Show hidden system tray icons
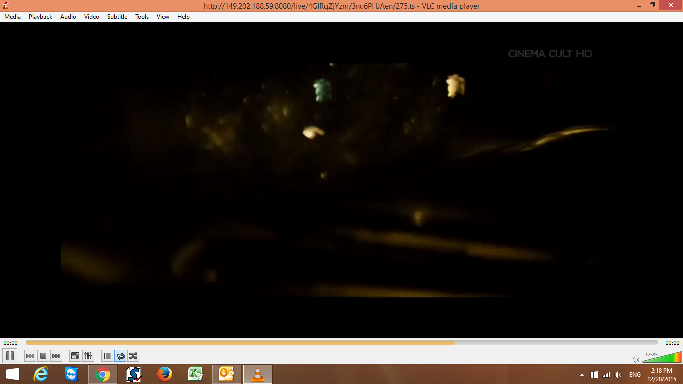 pos(582,375)
